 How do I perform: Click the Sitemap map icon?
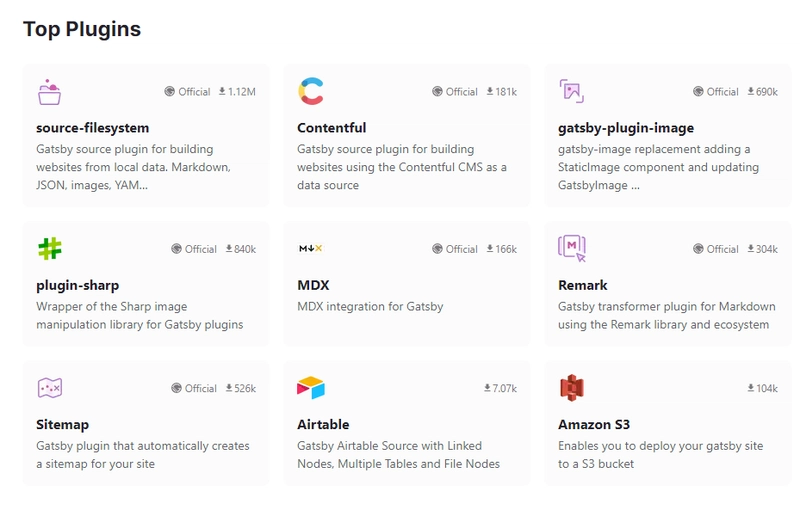49,388
